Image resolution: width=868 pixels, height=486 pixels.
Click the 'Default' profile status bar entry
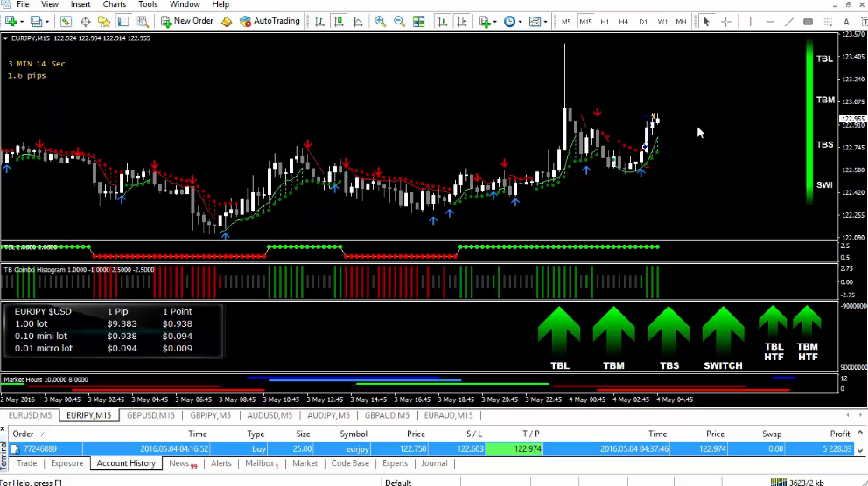[398, 483]
